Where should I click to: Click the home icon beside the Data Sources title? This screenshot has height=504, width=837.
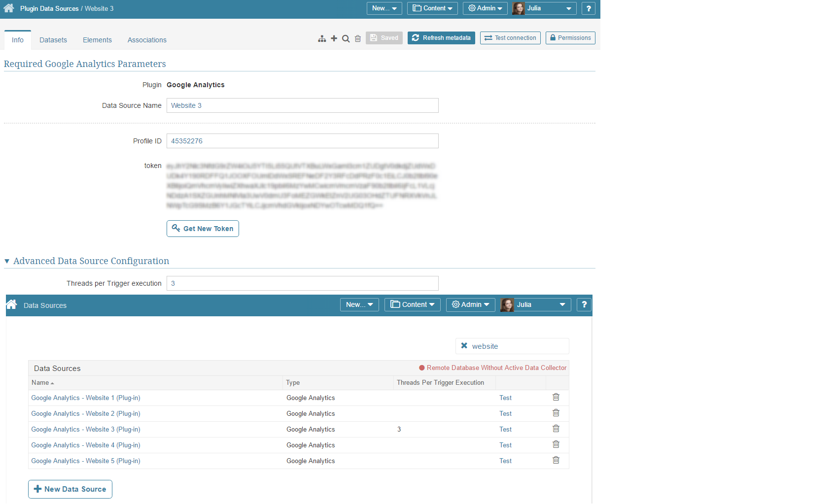[x=12, y=304]
